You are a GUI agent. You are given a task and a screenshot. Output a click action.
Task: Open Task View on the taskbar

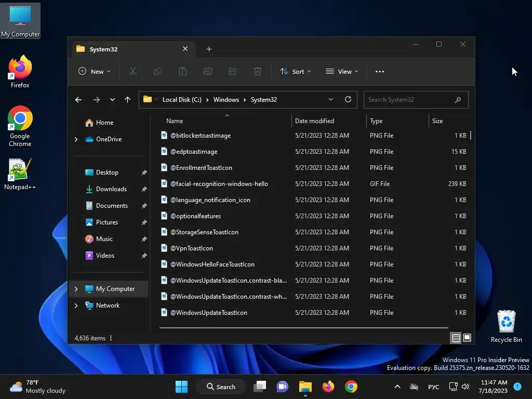(260, 387)
